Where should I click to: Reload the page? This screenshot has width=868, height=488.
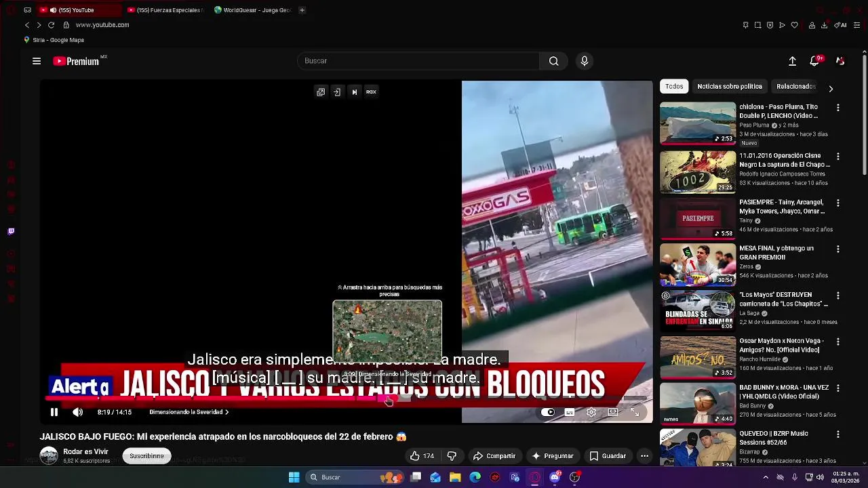[51, 25]
